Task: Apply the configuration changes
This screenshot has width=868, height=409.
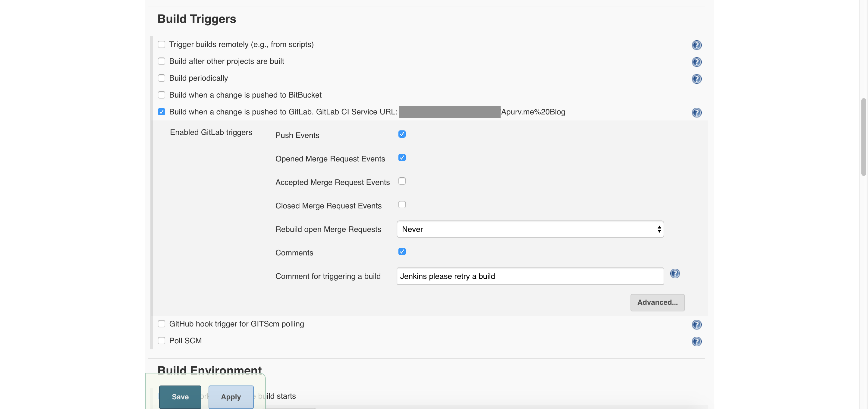Action: coord(231,397)
